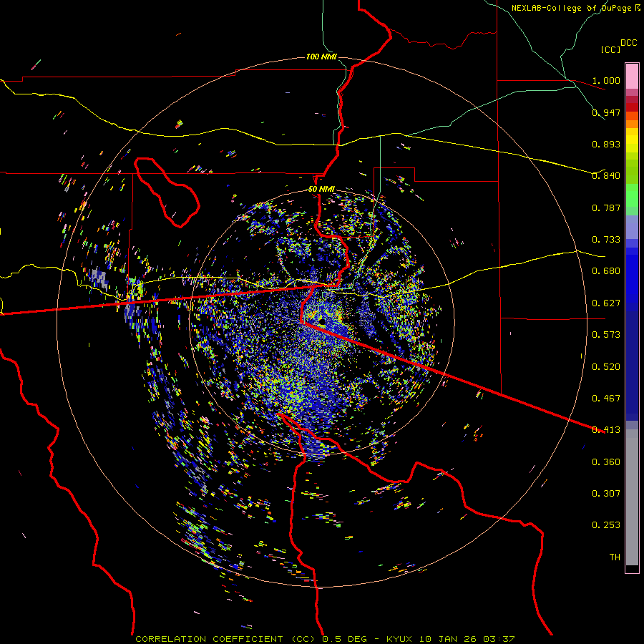Select the 0.840 scale value
Viewport: 644px width, 644px height.
(606, 176)
